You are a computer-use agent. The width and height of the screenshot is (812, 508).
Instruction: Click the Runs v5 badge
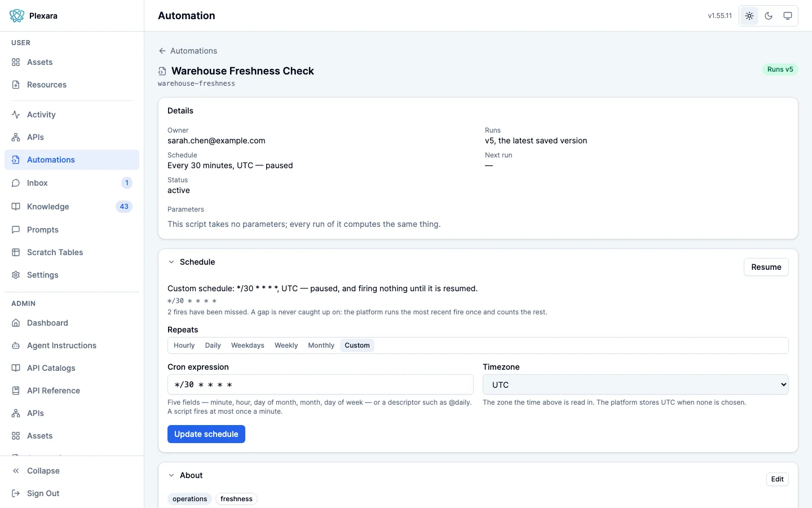click(x=780, y=69)
